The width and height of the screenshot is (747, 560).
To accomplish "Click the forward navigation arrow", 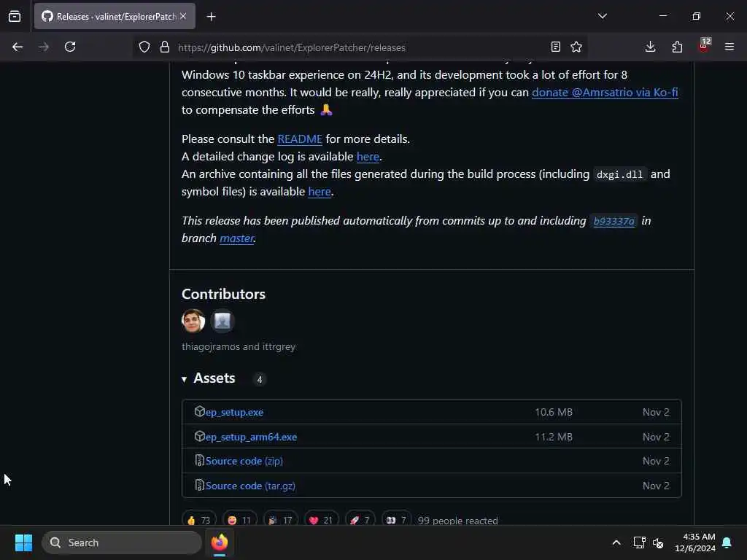I will point(43,47).
